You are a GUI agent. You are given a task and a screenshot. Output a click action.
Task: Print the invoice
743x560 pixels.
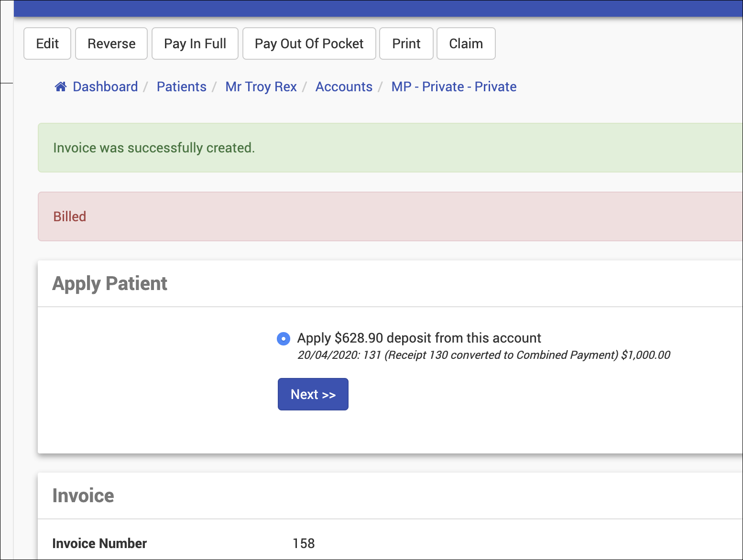pyautogui.click(x=406, y=43)
